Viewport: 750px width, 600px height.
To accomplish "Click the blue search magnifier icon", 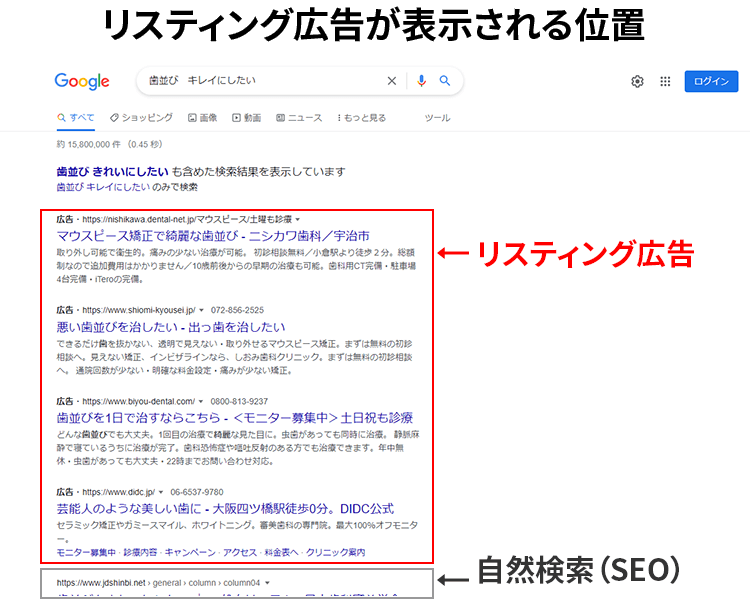I will (x=445, y=81).
